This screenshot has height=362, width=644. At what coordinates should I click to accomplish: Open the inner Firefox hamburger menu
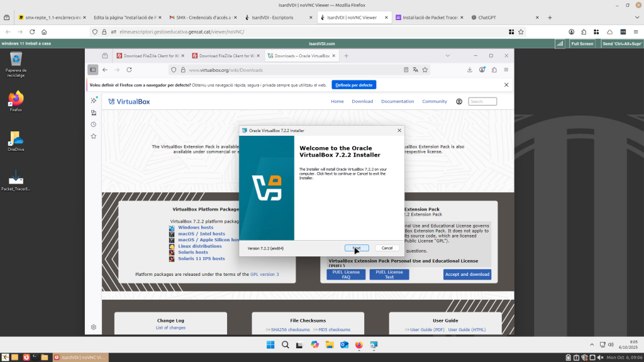click(506, 70)
